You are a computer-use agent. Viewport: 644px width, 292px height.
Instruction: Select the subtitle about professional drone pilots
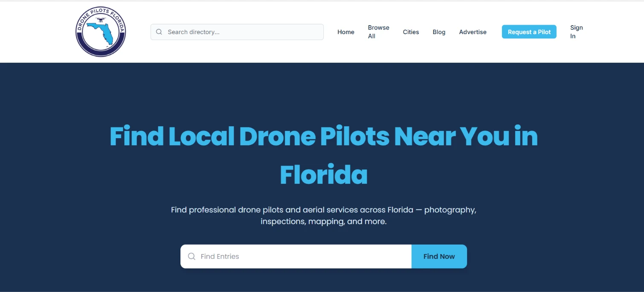pos(324,216)
